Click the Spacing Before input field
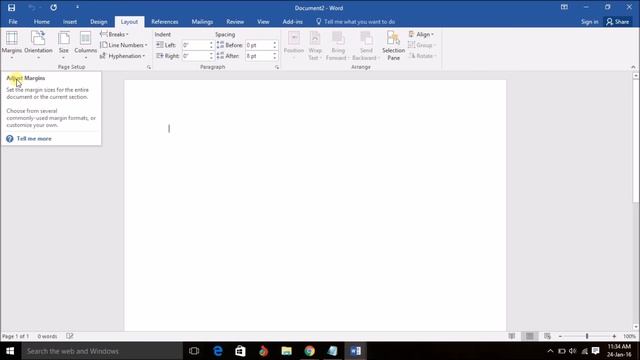 258,45
